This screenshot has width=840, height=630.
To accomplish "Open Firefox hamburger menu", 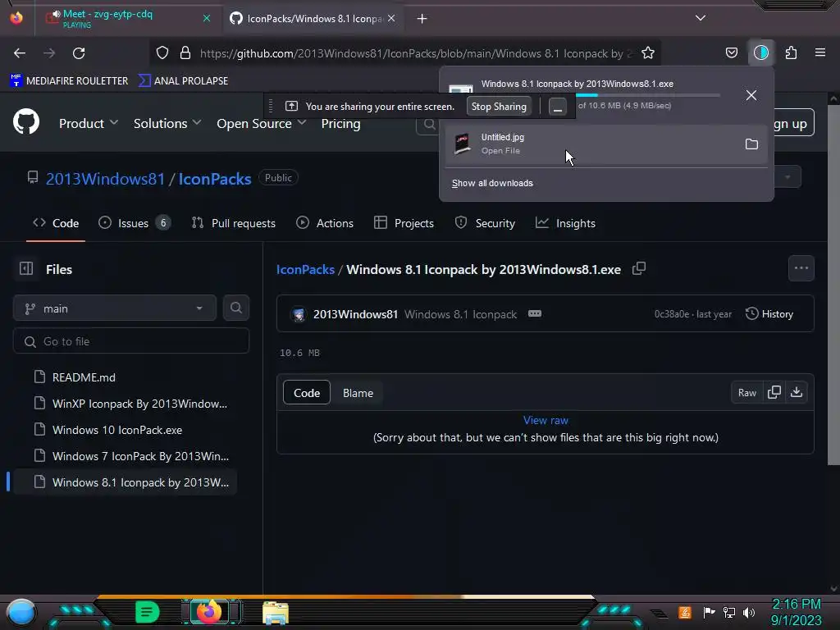I will pos(820,52).
